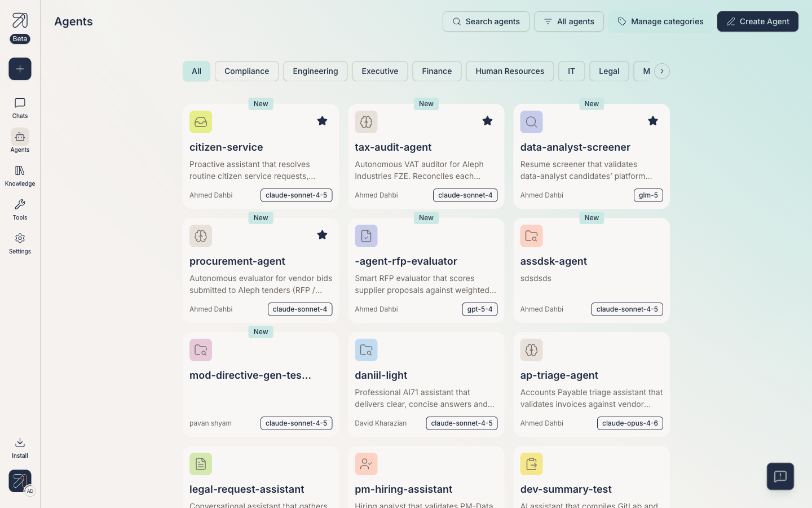Screen dimensions: 812x508
Task: Click the Create Agent button
Action: [757, 21]
